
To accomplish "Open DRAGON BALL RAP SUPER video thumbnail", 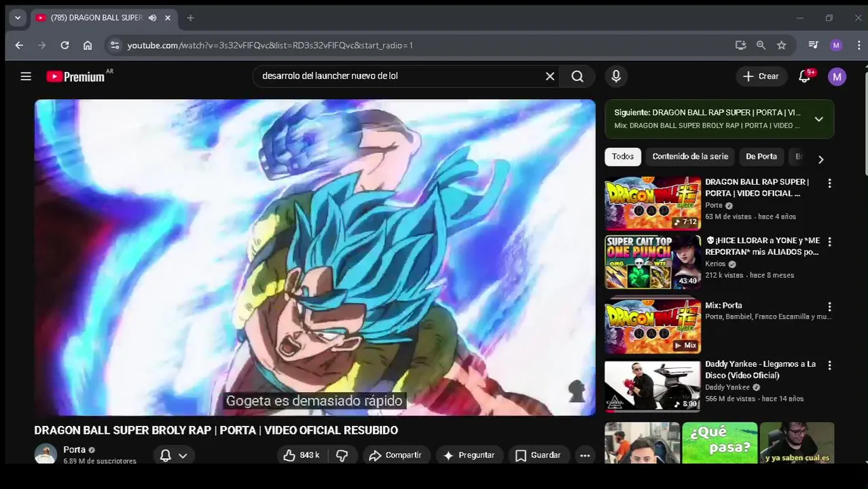I will tap(653, 203).
